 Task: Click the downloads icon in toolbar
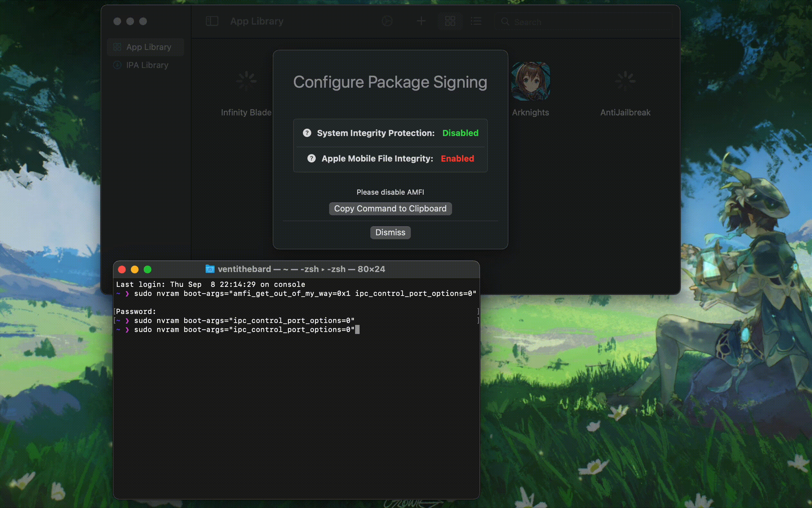click(387, 21)
